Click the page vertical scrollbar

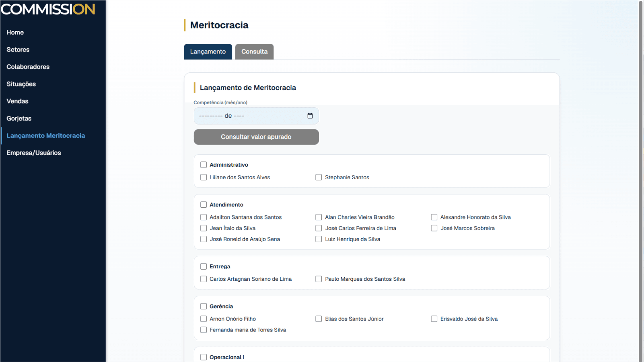[641, 181]
